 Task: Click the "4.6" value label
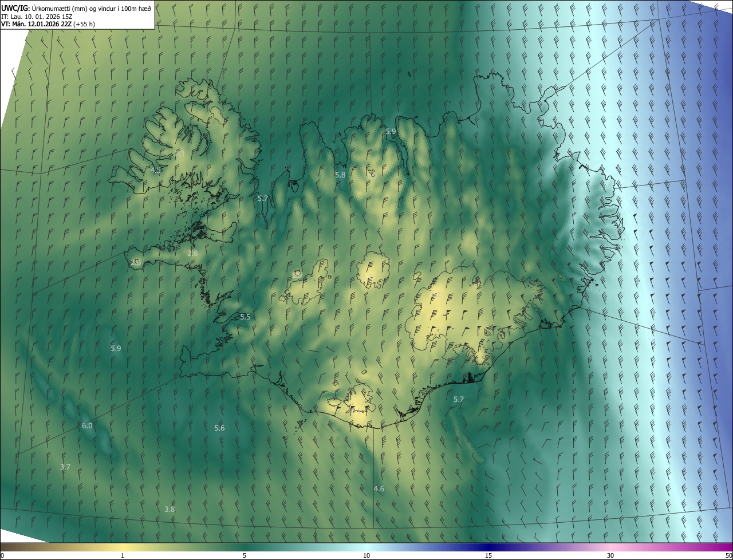379,488
